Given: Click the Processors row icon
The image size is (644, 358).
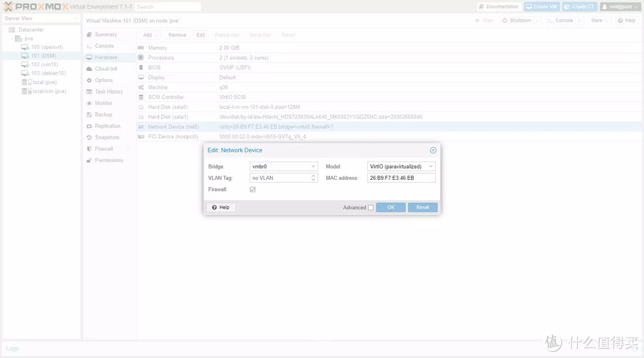Looking at the screenshot, I should tap(141, 57).
